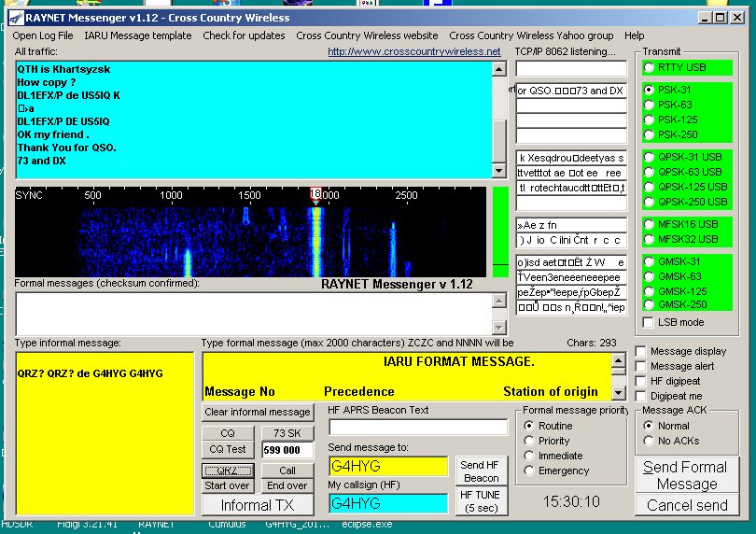Viewport: 756px width, 534px height.
Task: Select PSK-31 transmit mode
Action: [650, 90]
